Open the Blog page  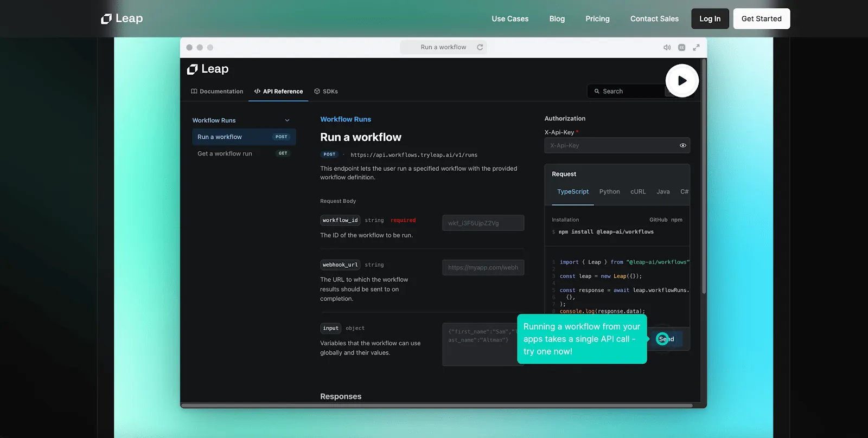pos(557,18)
